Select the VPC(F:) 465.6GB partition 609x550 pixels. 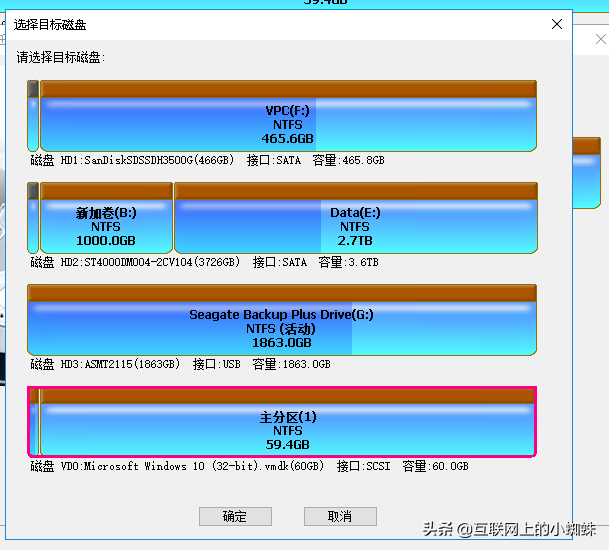pyautogui.click(x=288, y=116)
